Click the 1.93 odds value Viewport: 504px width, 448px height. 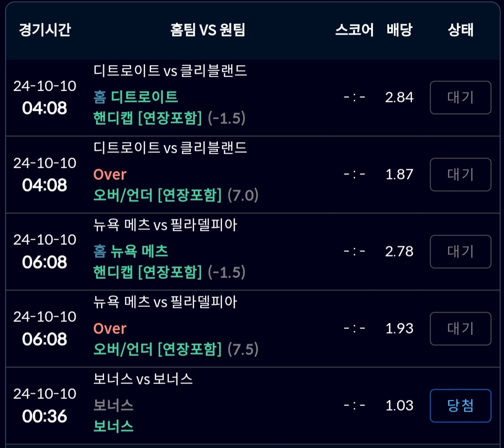click(x=399, y=328)
